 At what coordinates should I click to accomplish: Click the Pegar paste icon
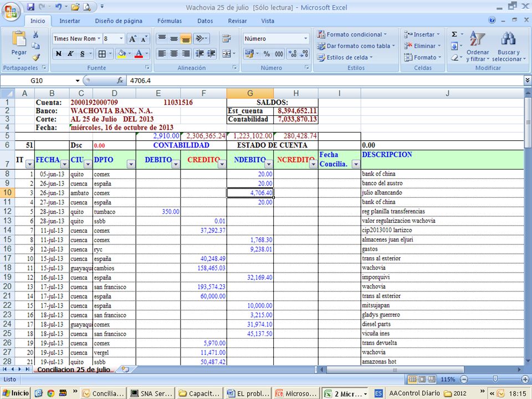pos(19,38)
